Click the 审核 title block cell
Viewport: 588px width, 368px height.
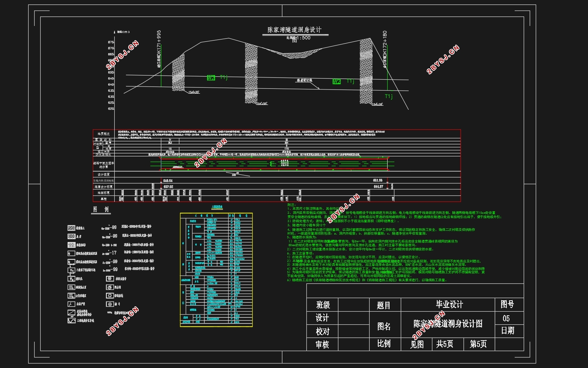point(323,344)
